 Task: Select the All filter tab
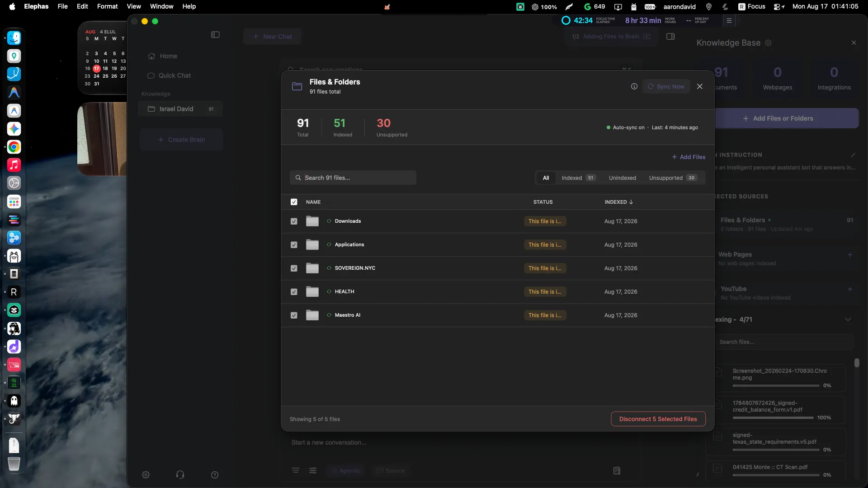tap(546, 178)
